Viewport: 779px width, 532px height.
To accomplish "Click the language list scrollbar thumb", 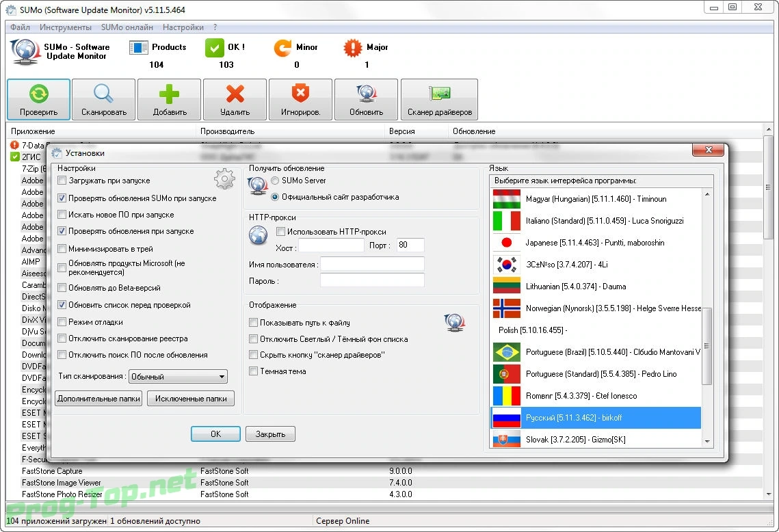I will 707,346.
